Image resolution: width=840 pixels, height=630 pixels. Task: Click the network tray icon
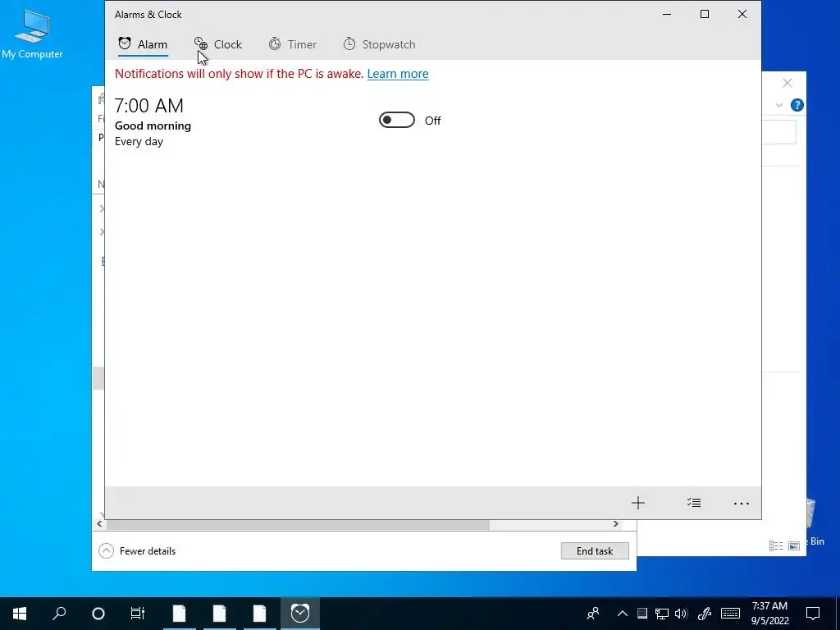pos(662,614)
